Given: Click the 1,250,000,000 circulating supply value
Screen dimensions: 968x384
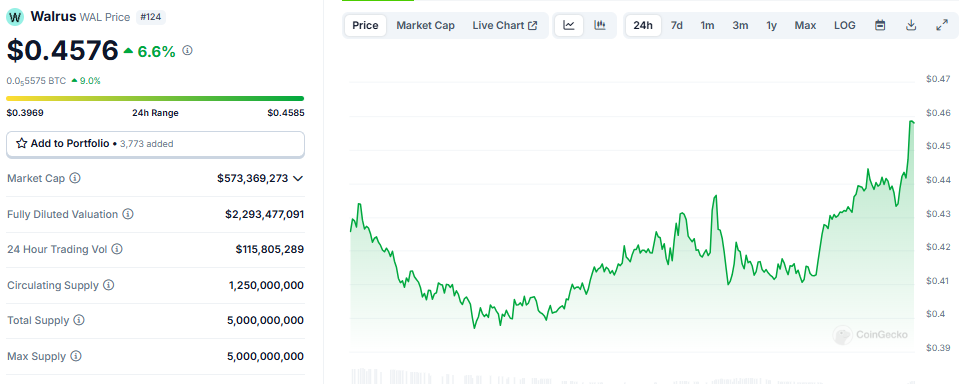Looking at the screenshot, I should click(266, 285).
